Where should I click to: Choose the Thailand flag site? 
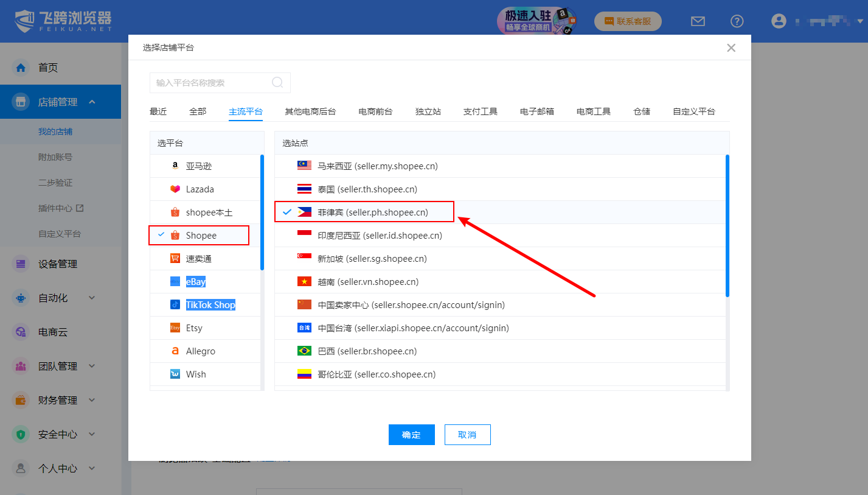pos(304,189)
